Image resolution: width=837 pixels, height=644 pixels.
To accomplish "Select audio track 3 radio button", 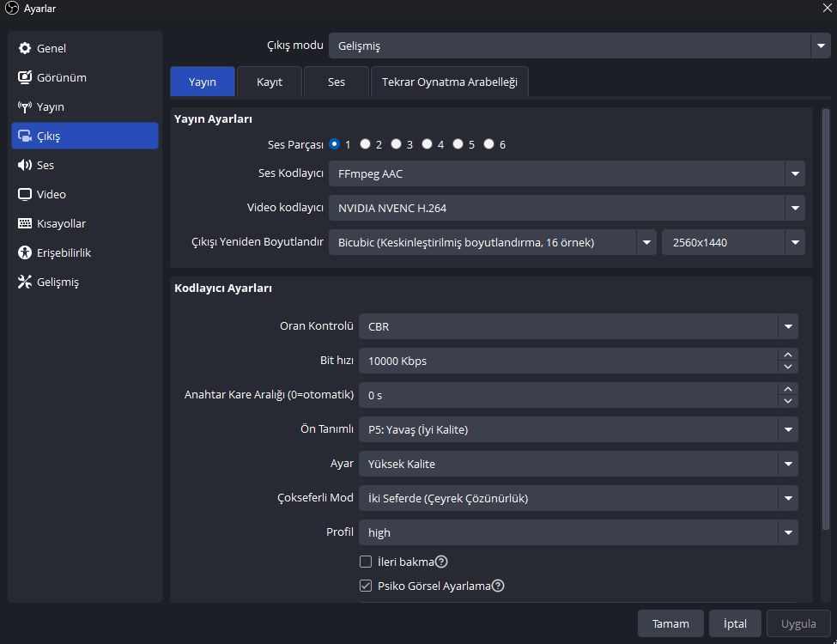I will click(397, 144).
